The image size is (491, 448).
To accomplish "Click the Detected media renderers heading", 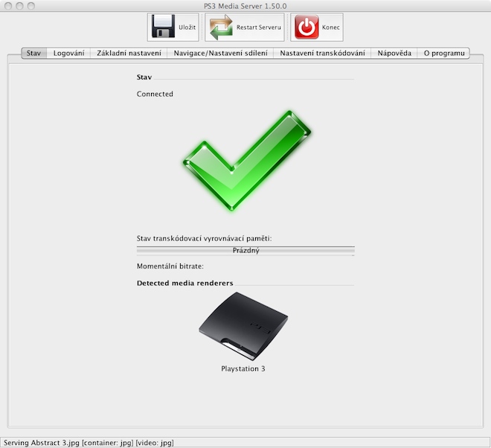I will coord(184,284).
